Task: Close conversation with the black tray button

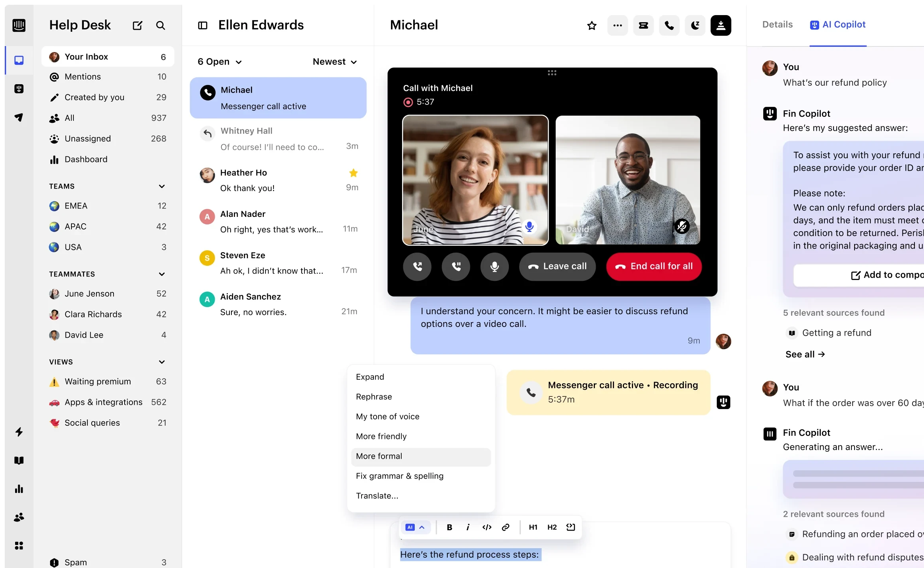Action: [x=721, y=25]
